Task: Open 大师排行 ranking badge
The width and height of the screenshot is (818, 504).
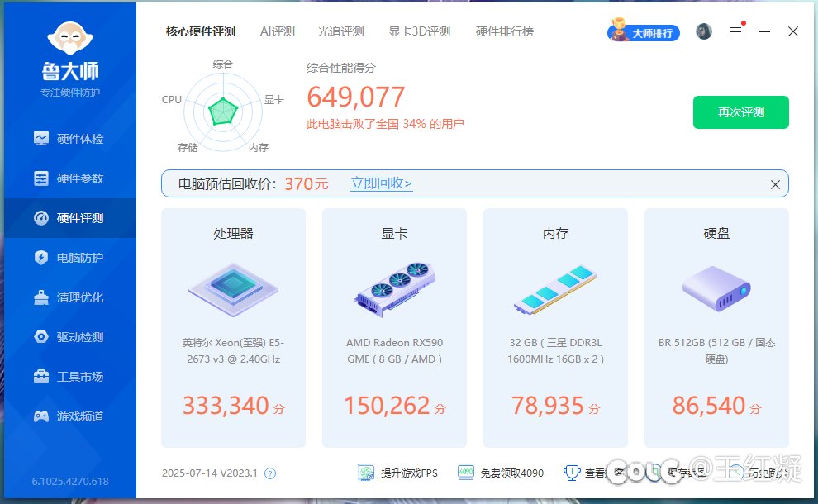Action: click(644, 31)
